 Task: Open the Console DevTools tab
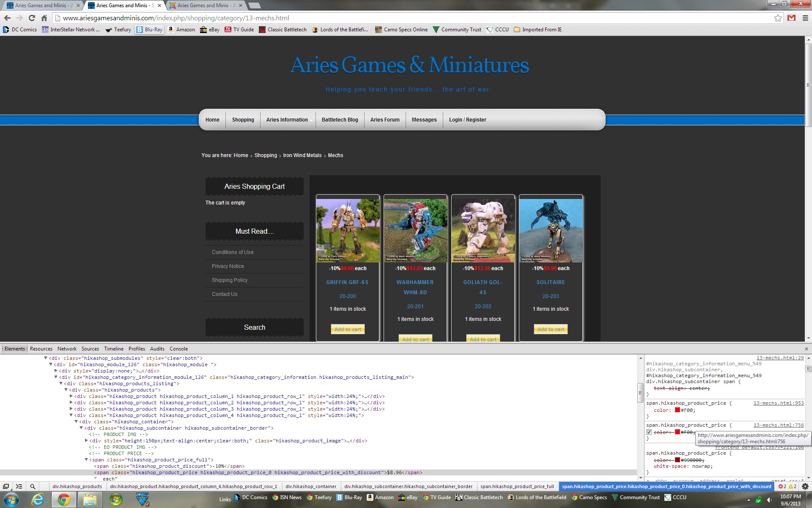[x=178, y=349]
